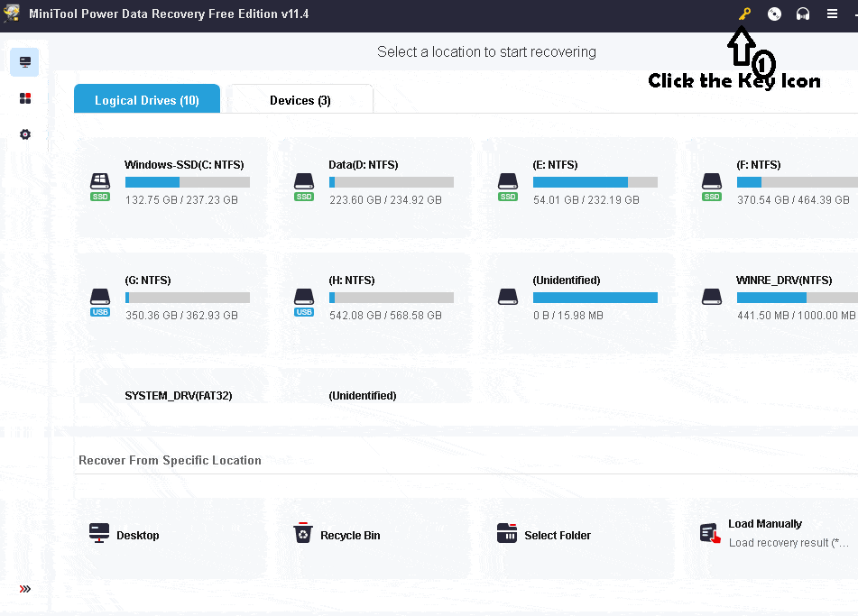Click the usage bar of Data(D: NTFS)

pos(391,180)
